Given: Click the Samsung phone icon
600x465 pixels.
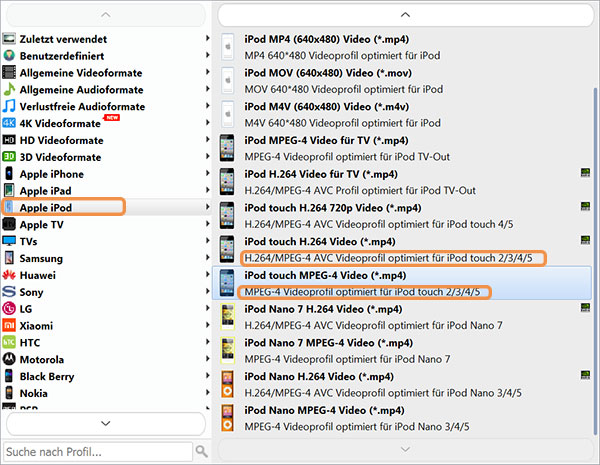Looking at the screenshot, I should 9,258.
